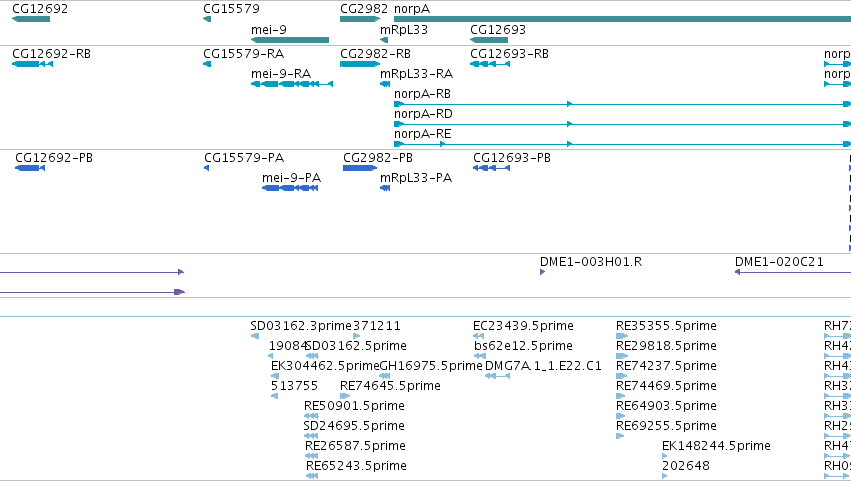This screenshot has width=851, height=481.
Task: Click the DMG7A.1_1.E22.C1 EST label
Action: click(543, 366)
